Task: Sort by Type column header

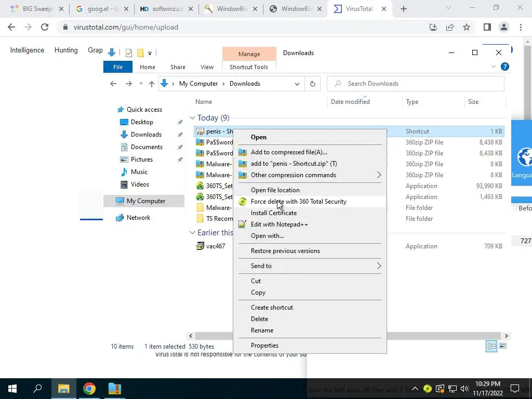Action: tap(412, 102)
